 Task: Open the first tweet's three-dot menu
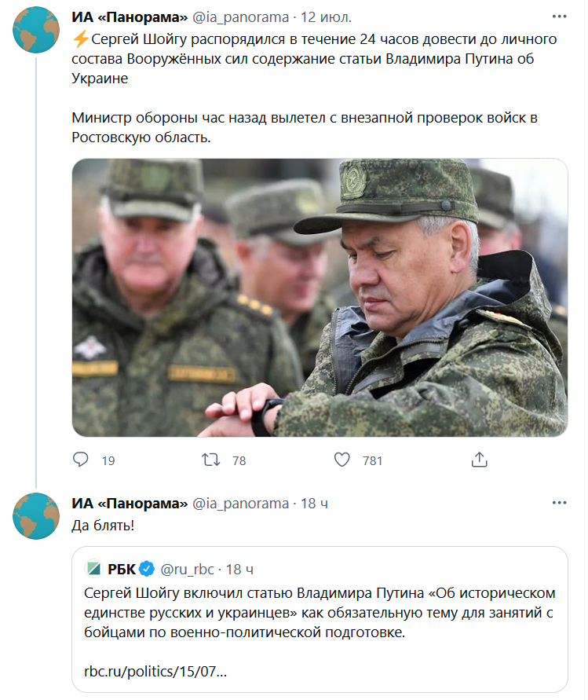tap(559, 16)
